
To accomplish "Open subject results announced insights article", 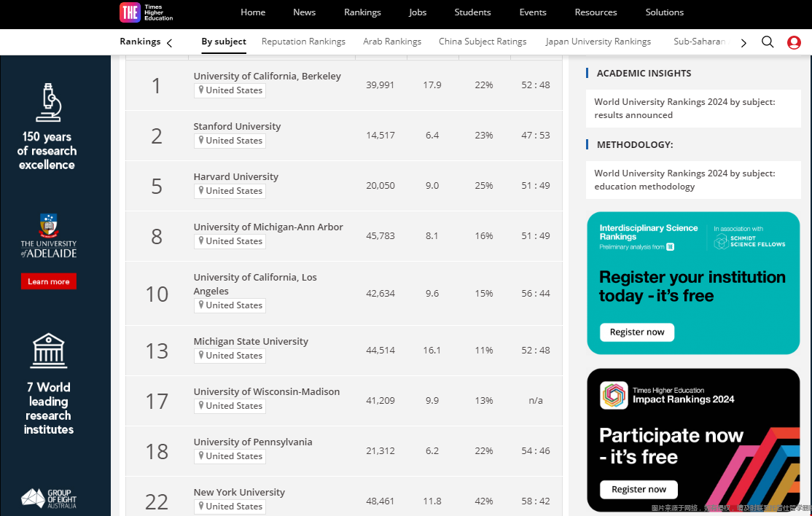I will [684, 108].
